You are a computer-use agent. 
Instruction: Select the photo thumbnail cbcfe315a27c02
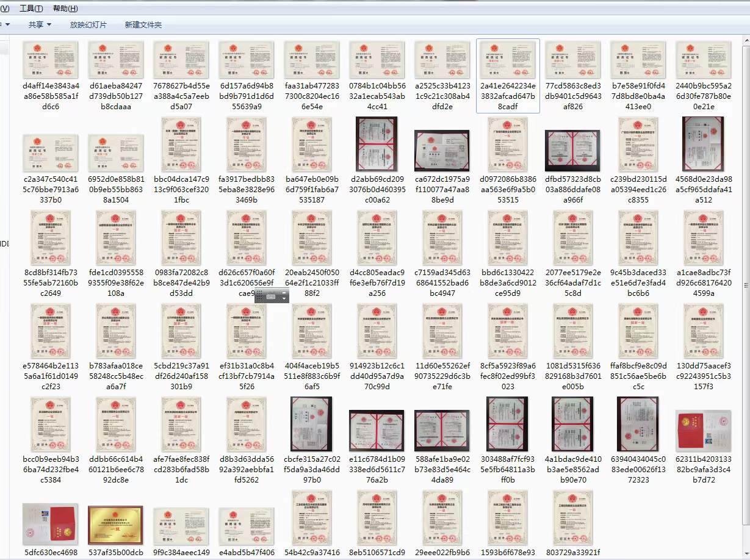(x=311, y=424)
